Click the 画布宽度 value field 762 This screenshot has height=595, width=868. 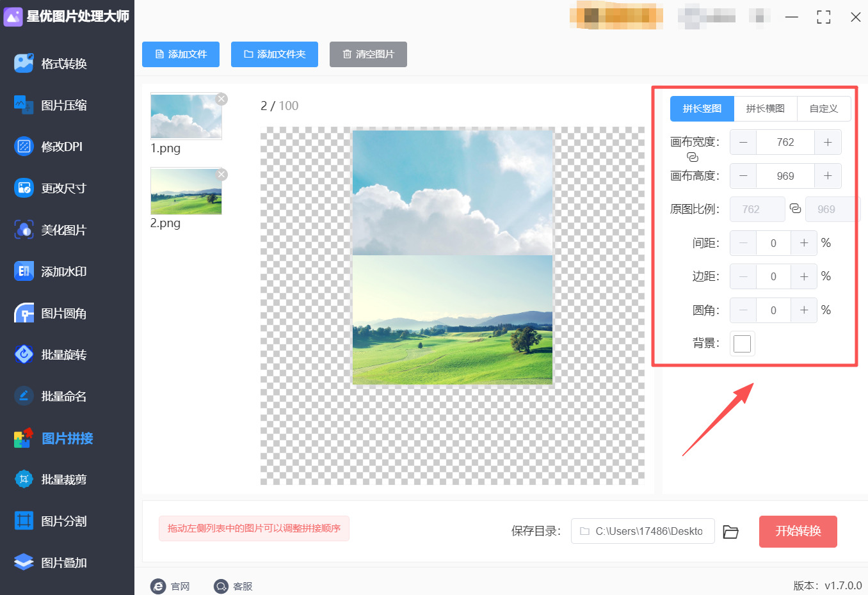[x=785, y=142]
